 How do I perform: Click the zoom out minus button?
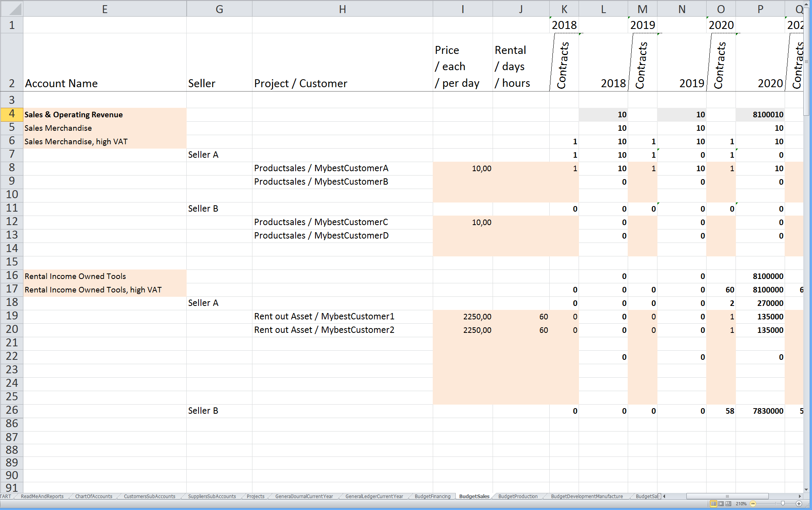pyautogui.click(x=753, y=504)
